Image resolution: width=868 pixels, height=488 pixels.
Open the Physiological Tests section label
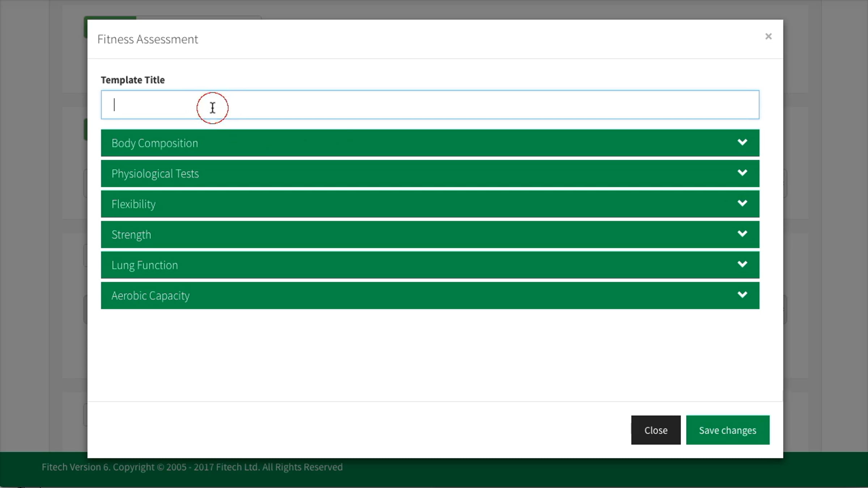click(155, 174)
